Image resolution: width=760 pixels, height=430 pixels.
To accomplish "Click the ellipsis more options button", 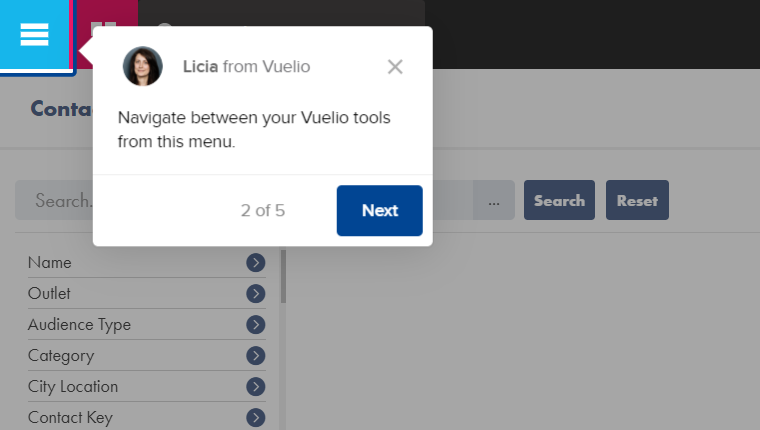I will [x=493, y=200].
